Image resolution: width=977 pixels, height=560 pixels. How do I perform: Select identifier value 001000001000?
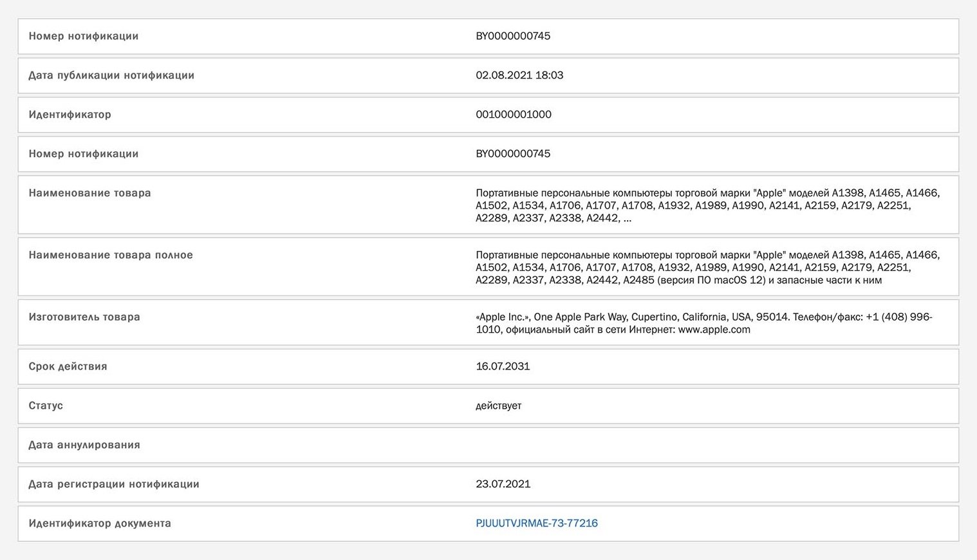click(x=513, y=115)
